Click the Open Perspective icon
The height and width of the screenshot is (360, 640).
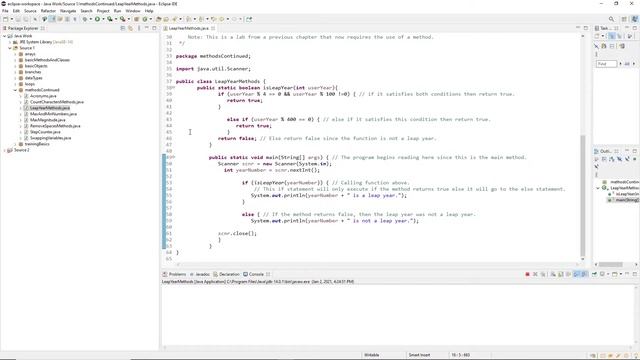pyautogui.click(x=624, y=19)
